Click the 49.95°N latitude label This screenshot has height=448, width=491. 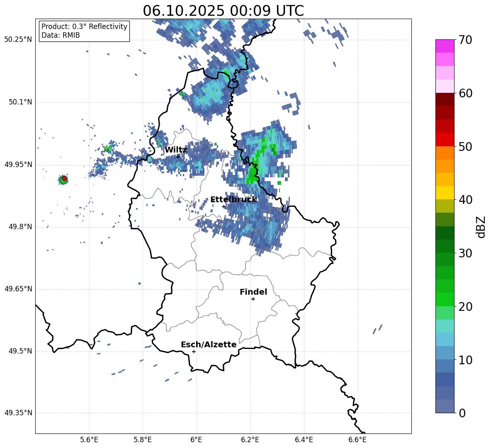point(18,165)
